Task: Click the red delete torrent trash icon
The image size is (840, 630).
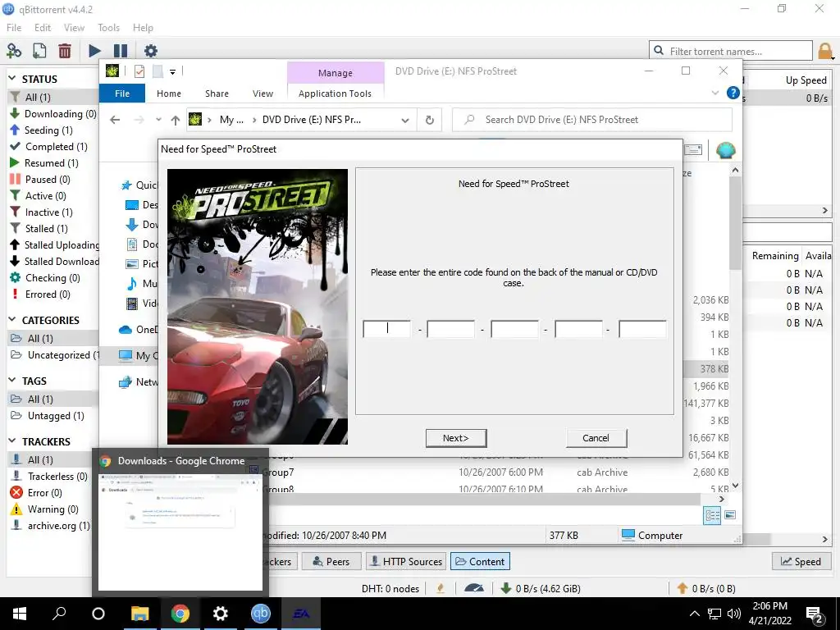Action: tap(65, 51)
